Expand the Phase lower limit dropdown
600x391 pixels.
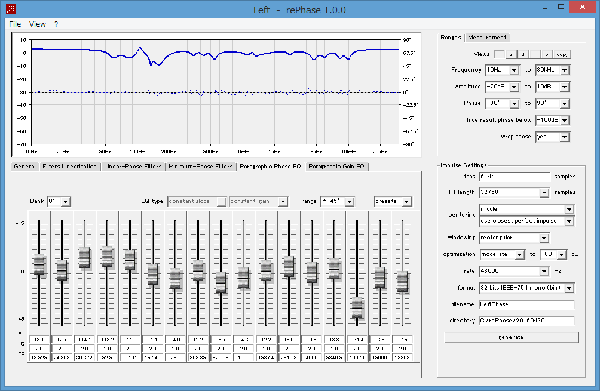click(x=514, y=104)
